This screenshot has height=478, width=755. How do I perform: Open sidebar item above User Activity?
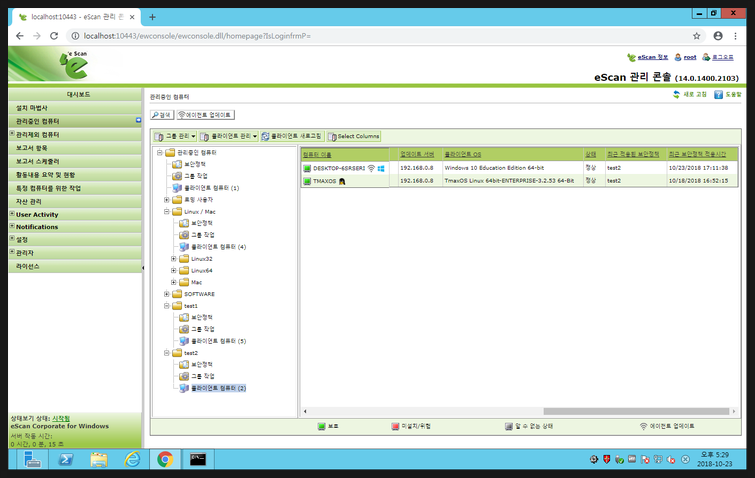pyautogui.click(x=75, y=202)
